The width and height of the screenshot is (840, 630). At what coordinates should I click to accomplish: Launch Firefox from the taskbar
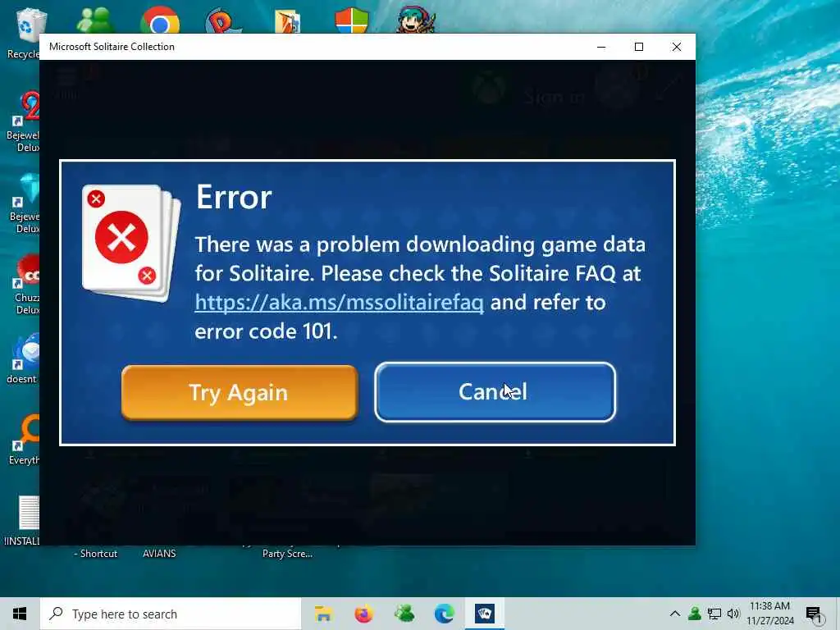click(363, 614)
